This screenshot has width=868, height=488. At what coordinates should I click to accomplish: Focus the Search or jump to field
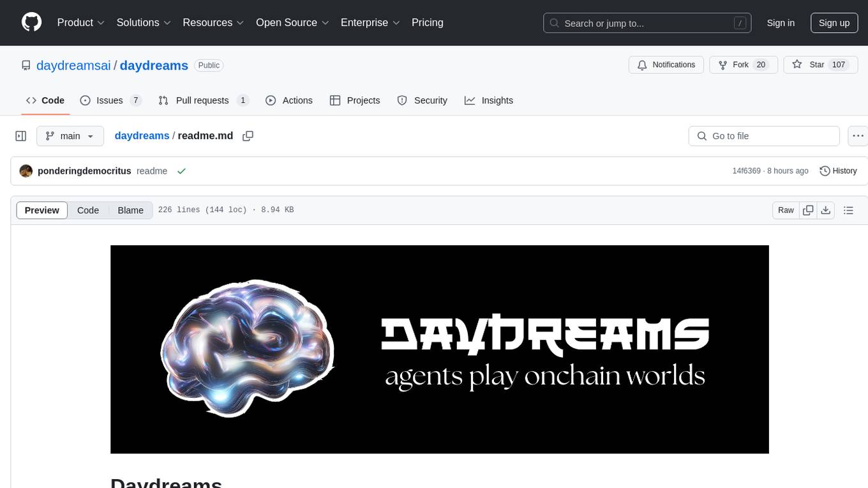click(648, 23)
